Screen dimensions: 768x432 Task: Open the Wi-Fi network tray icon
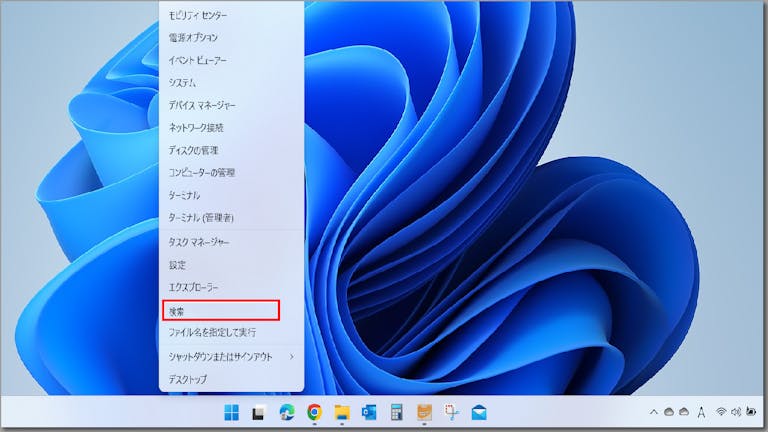click(721, 412)
